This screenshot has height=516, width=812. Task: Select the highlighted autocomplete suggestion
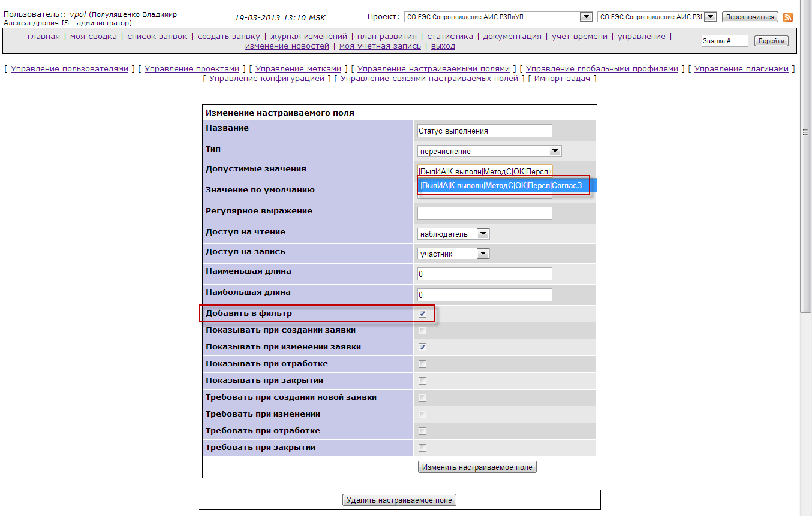pos(501,186)
